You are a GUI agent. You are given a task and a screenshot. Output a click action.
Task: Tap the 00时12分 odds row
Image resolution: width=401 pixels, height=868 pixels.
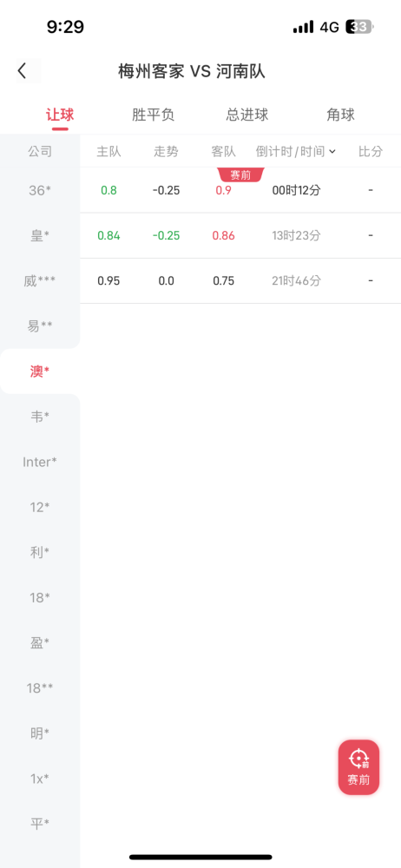(240, 190)
